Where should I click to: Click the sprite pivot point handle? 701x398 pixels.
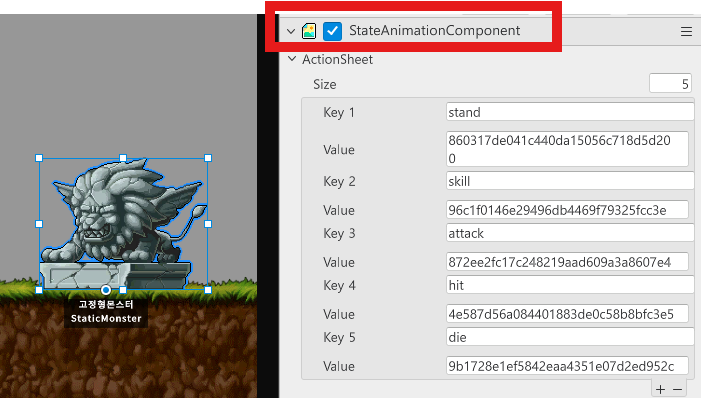106,290
